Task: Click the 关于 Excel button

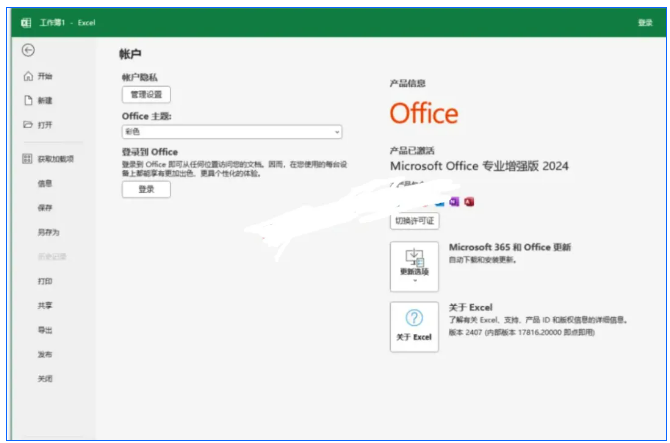Action: (x=414, y=327)
